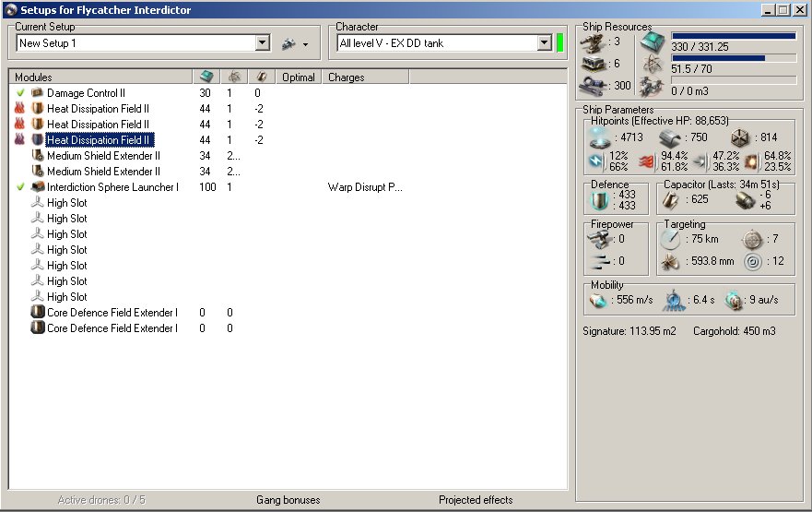This screenshot has height=512, width=812.
Task: Click the turret firepower icon
Action: pos(600,240)
